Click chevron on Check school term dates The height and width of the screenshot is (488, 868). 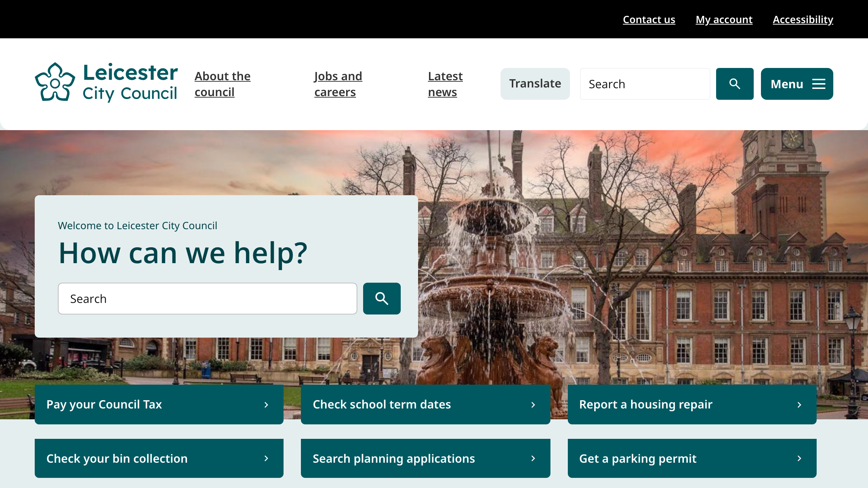point(533,405)
